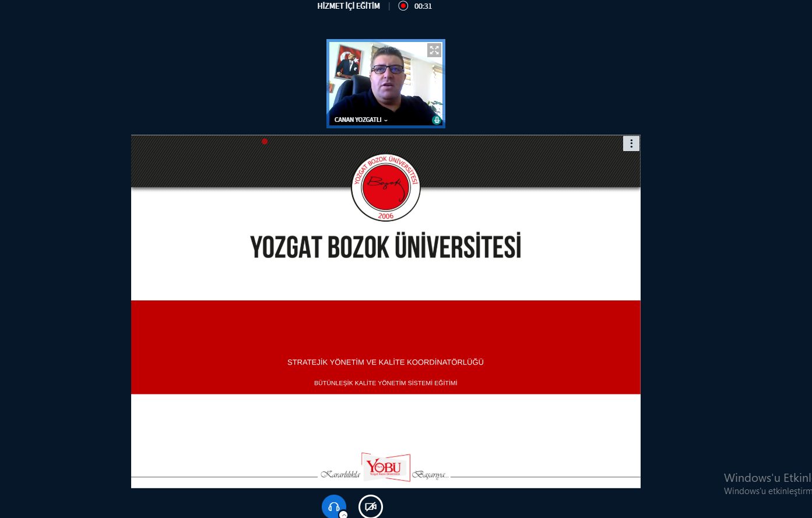The height and width of the screenshot is (518, 812).
Task: Click Bütünleşik Kalite Yönetim Sistemi Eğitimi subtitle
Action: point(385,383)
